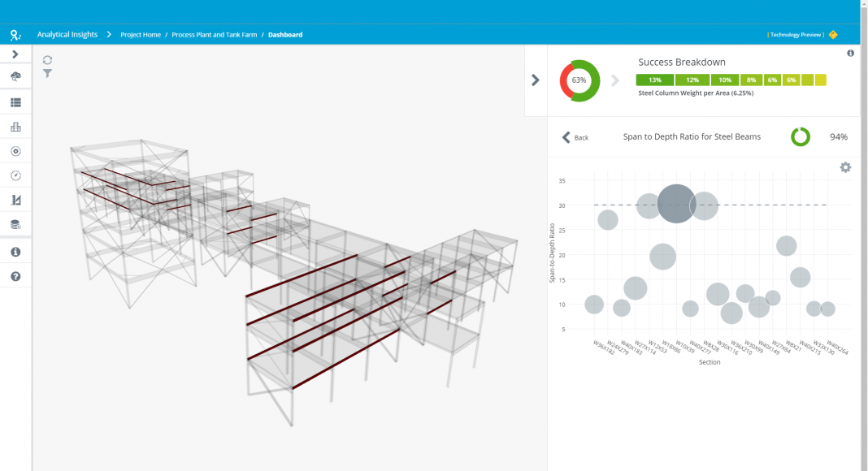Click the help question mark sidebar icon

pos(15,277)
